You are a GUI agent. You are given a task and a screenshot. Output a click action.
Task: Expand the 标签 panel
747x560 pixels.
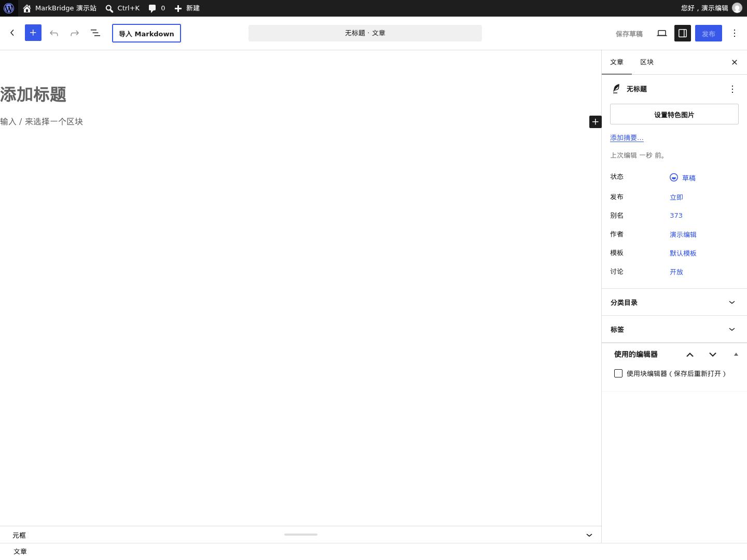(x=674, y=329)
